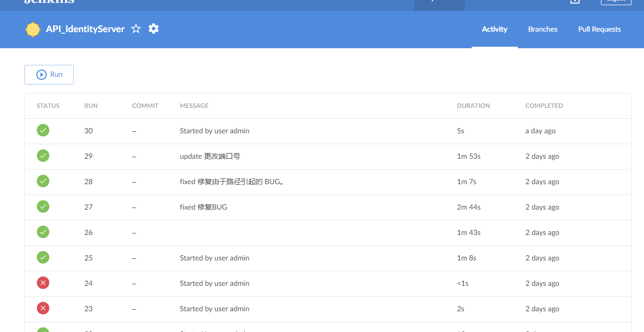
Task: Click the '1m 8s' duration cell
Action: pyautogui.click(x=467, y=258)
